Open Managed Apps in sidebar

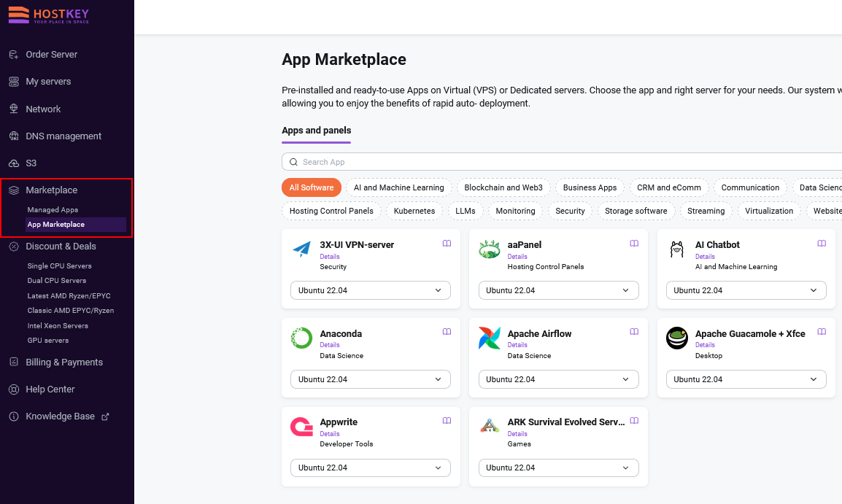(53, 210)
